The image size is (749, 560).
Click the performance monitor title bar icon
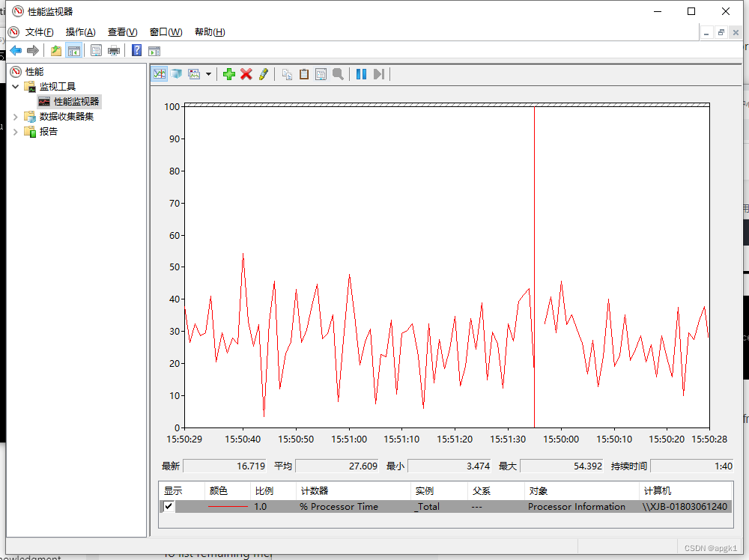tap(18, 11)
